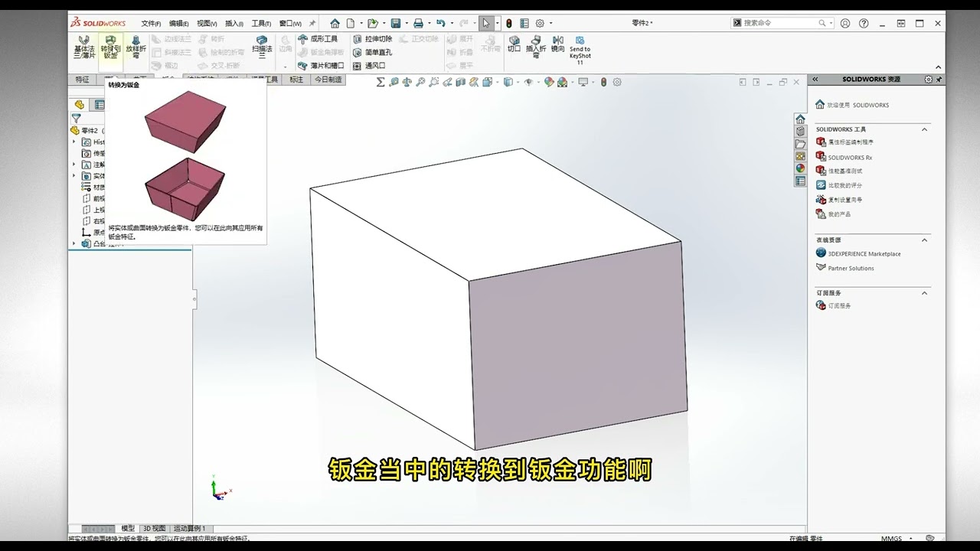The width and height of the screenshot is (980, 551).
Task: Click the Save icon in toolbar
Action: (x=395, y=24)
